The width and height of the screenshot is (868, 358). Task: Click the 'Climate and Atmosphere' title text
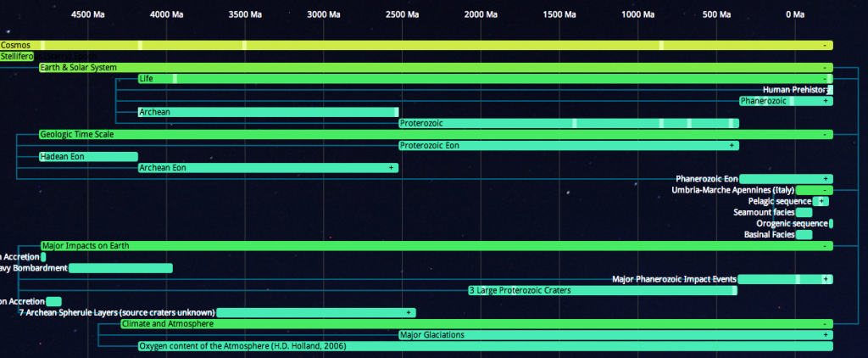(x=168, y=324)
